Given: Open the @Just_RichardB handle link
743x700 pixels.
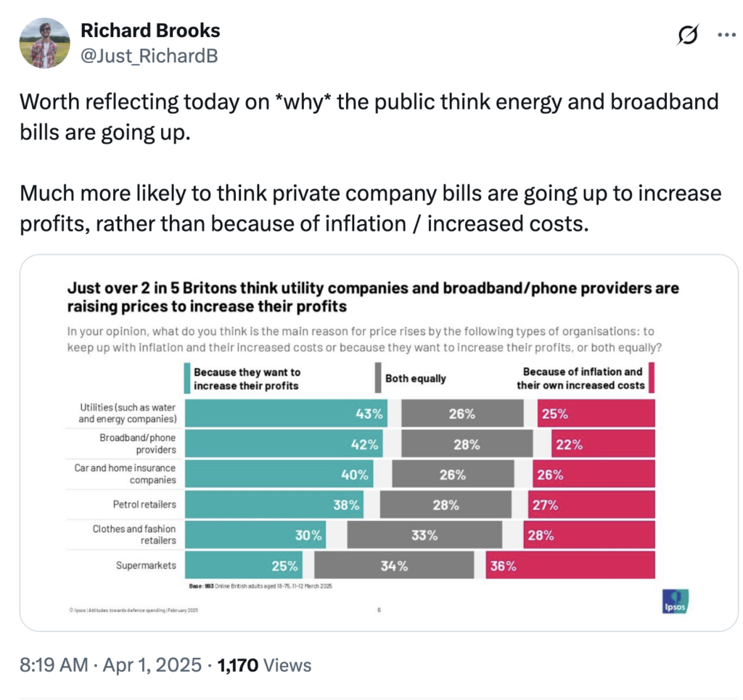Looking at the screenshot, I should click(x=149, y=56).
